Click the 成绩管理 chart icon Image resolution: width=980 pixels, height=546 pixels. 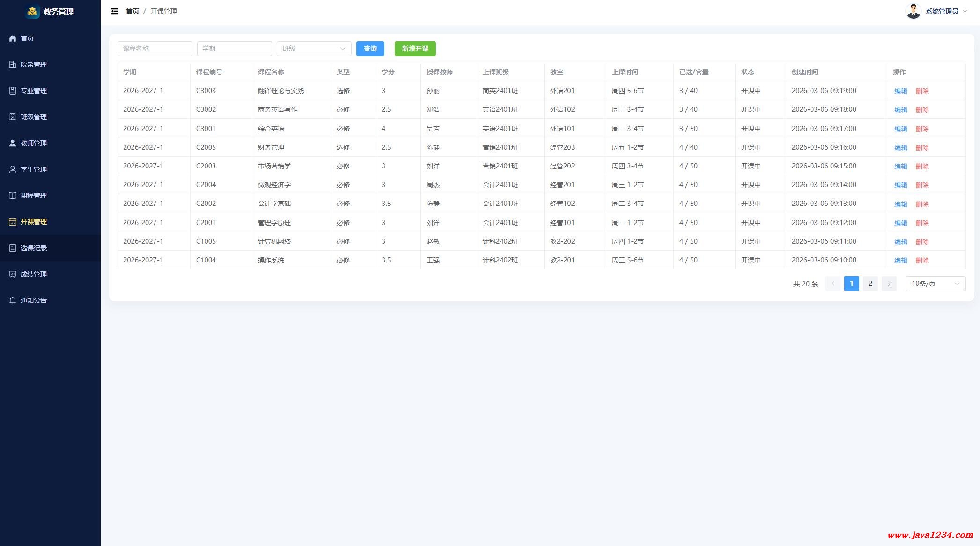coord(13,274)
